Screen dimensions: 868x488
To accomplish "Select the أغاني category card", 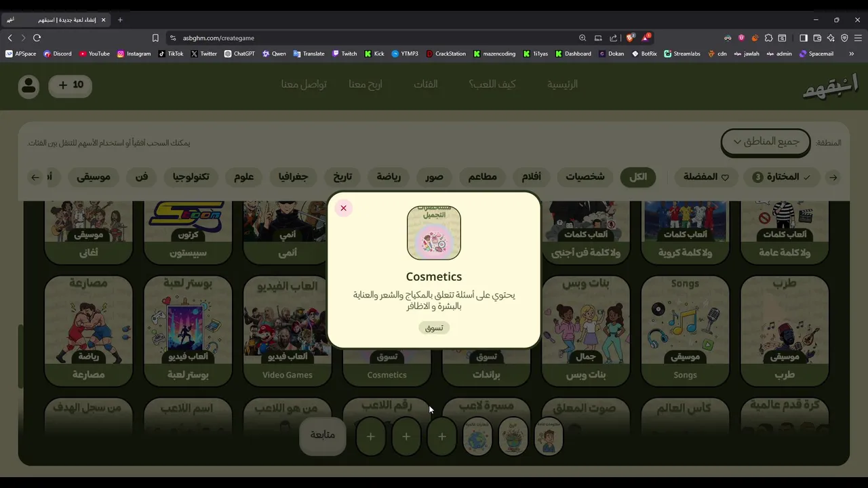I will click(x=89, y=232).
